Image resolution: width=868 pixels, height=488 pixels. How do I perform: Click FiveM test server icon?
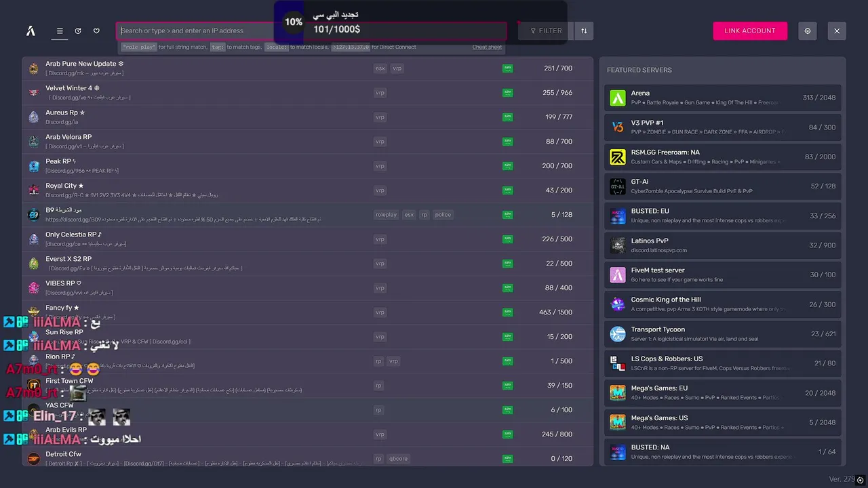coord(618,274)
